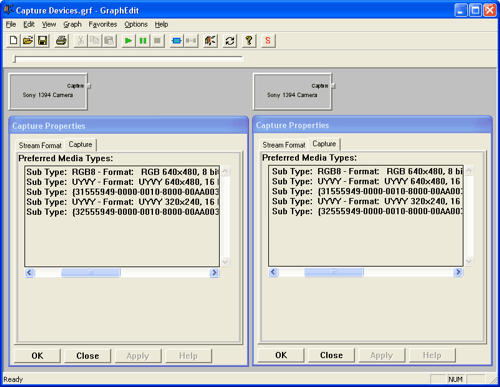Stop the graph with the stop button
This screenshot has height=387, width=500.
[157, 41]
